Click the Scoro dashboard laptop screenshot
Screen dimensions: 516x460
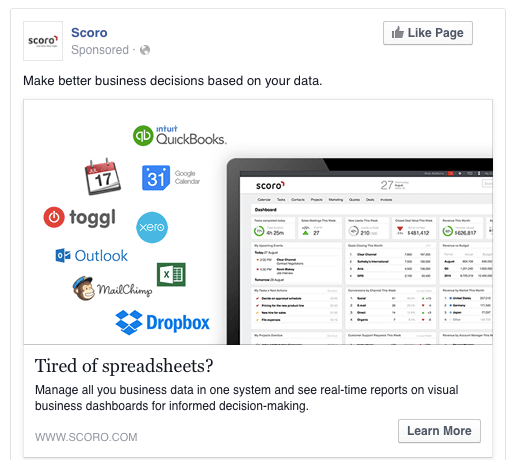tap(359, 251)
